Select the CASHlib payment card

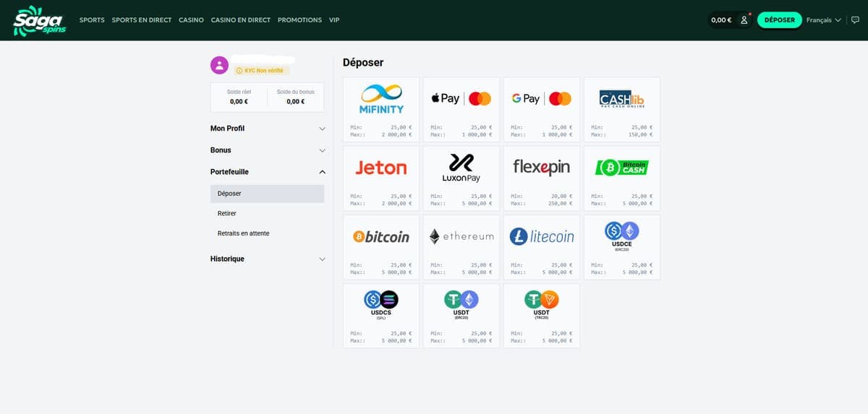click(622, 109)
